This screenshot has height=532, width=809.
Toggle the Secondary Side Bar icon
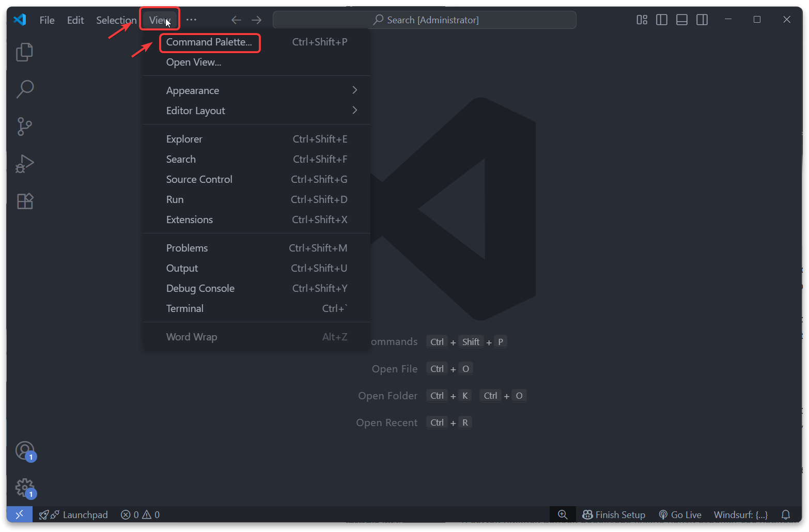tap(702, 19)
